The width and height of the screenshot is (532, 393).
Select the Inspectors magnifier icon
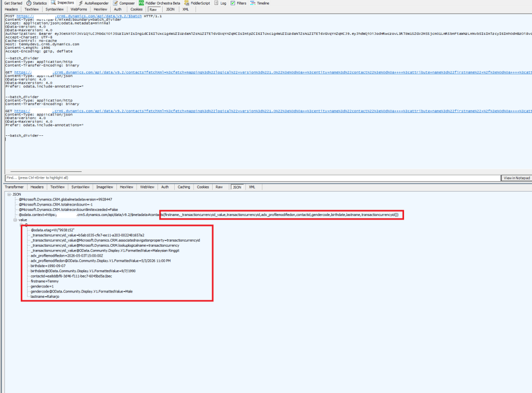53,3
